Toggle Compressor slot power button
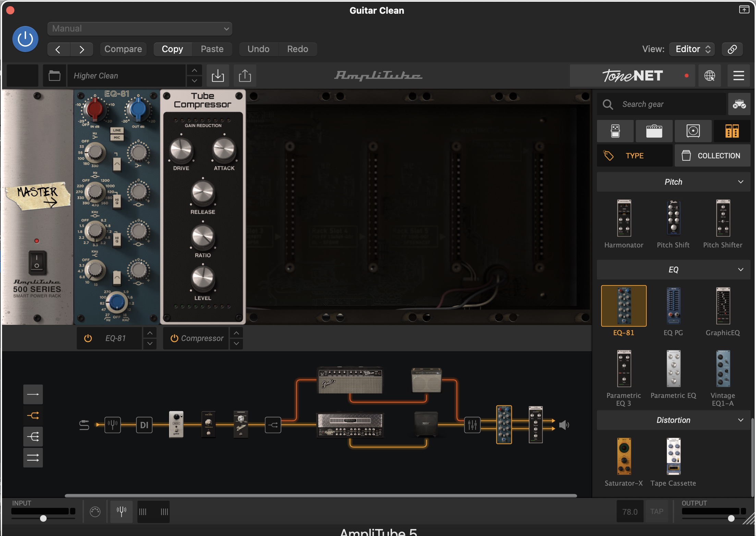This screenshot has width=756, height=536. pos(174,338)
